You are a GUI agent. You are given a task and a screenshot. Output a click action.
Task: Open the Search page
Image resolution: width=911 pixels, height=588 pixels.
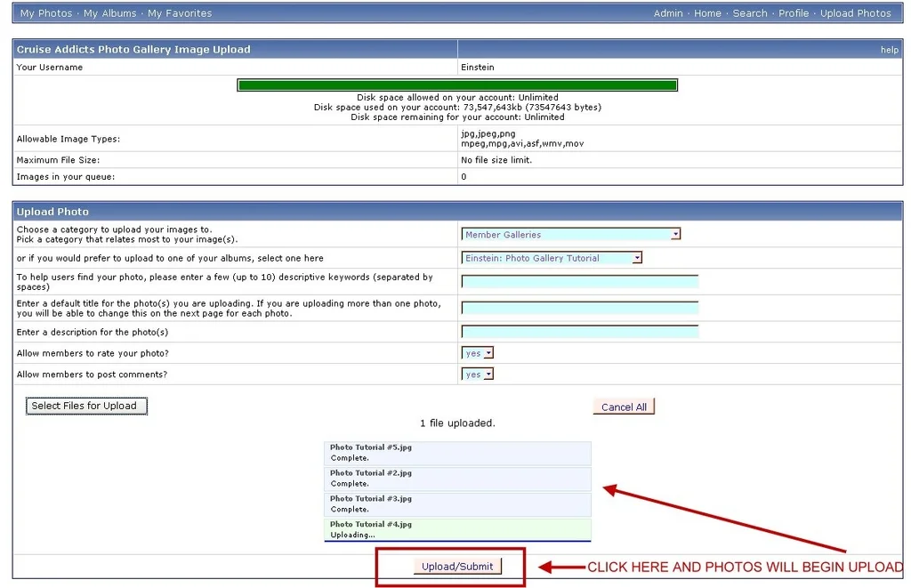750,13
